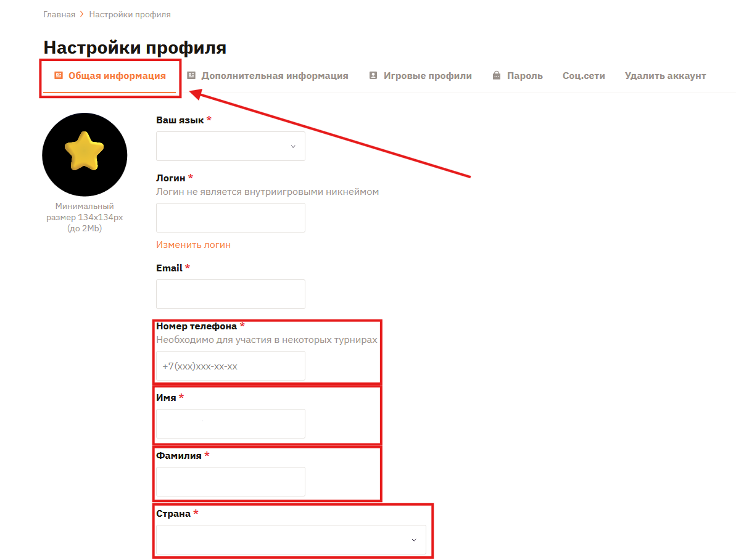Click the breadcrumb chevron after Главная
The image size is (736, 560).
click(x=81, y=14)
